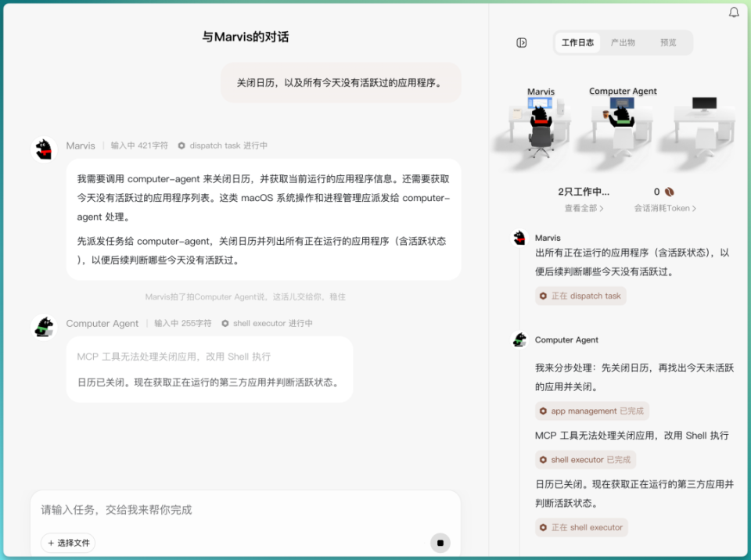Click the greyed MCP 工具无法处理 line in chat
Image resolution: width=751 pixels, height=560 pixels.
174,357
